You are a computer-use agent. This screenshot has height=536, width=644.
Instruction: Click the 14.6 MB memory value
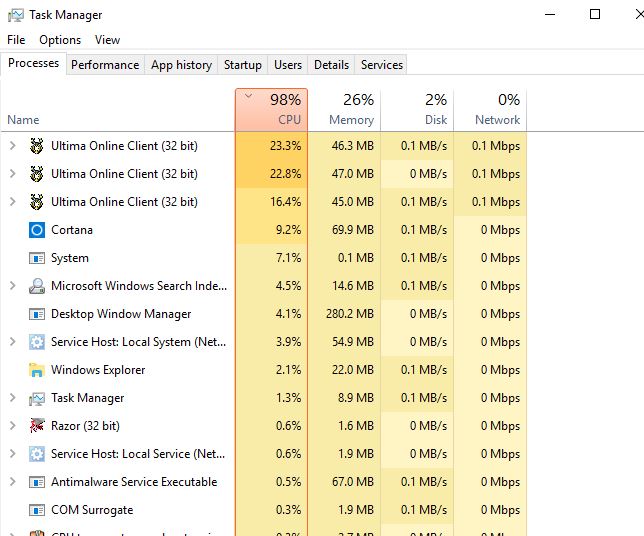coord(353,286)
